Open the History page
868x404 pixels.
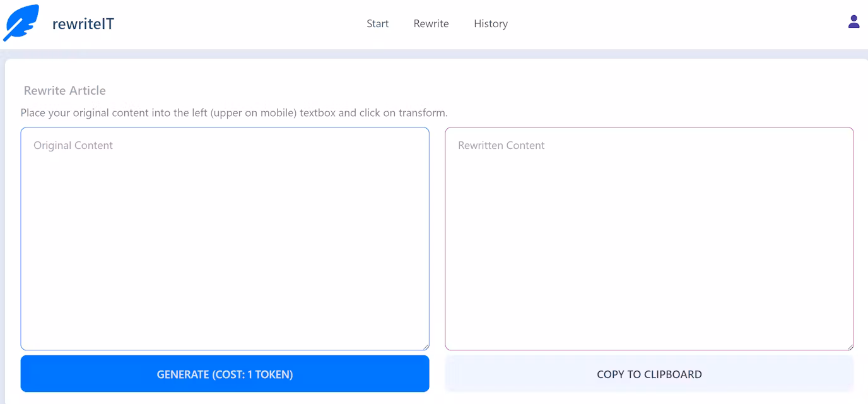491,23
